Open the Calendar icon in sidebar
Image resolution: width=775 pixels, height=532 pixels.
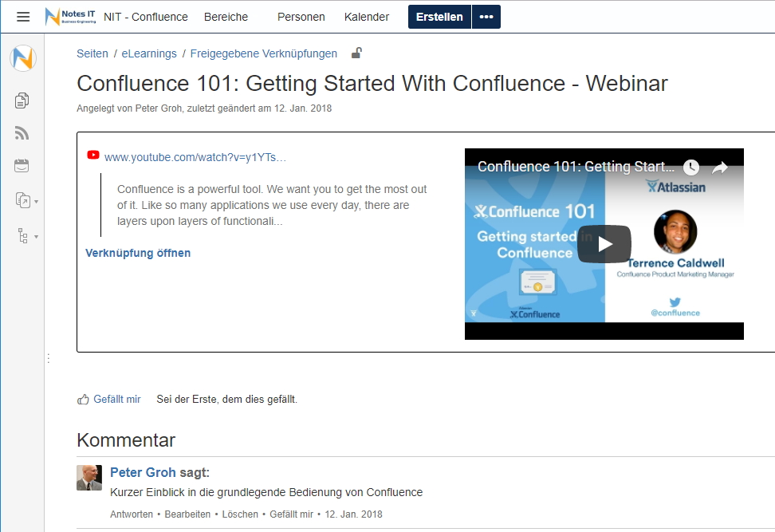tap(22, 166)
